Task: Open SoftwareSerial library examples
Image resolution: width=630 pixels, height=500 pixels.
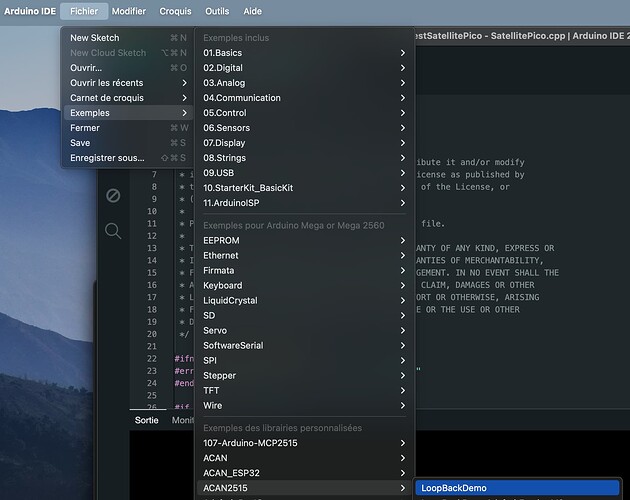Action: pos(305,345)
